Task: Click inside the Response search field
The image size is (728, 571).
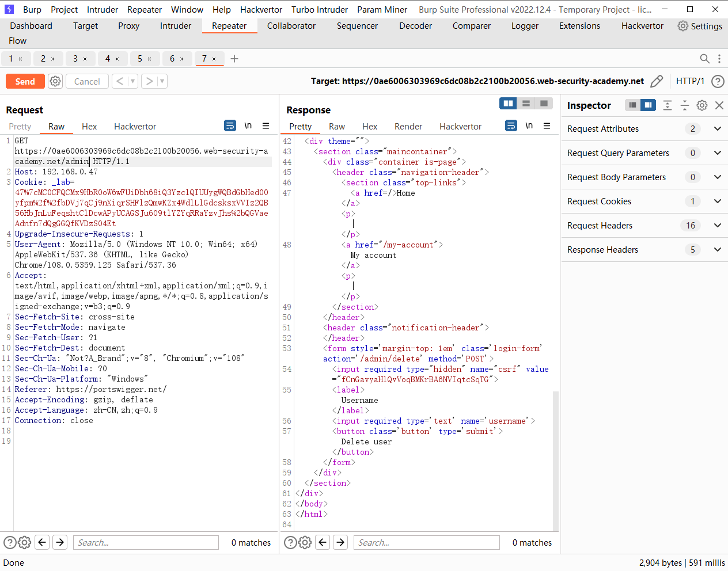Action: click(426, 542)
